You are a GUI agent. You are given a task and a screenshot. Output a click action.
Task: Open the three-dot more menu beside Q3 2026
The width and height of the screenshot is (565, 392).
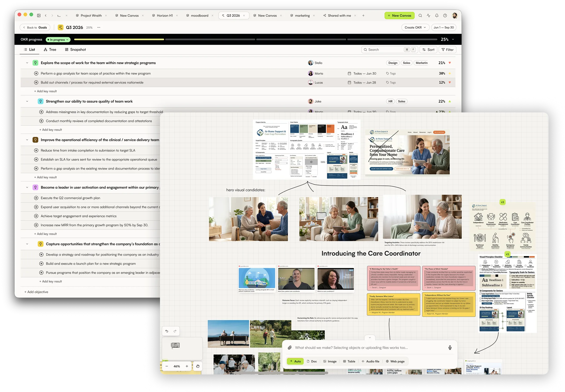pyautogui.click(x=99, y=27)
